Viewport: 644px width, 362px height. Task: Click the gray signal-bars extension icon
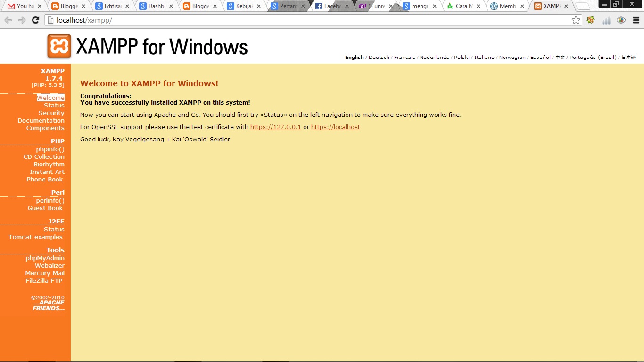pyautogui.click(x=606, y=20)
